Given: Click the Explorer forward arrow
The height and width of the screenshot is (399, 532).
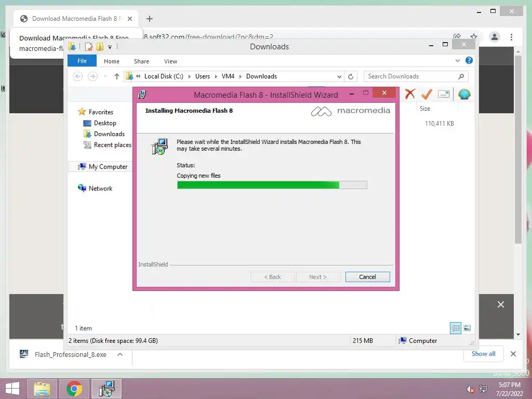Looking at the screenshot, I should click(x=92, y=76).
